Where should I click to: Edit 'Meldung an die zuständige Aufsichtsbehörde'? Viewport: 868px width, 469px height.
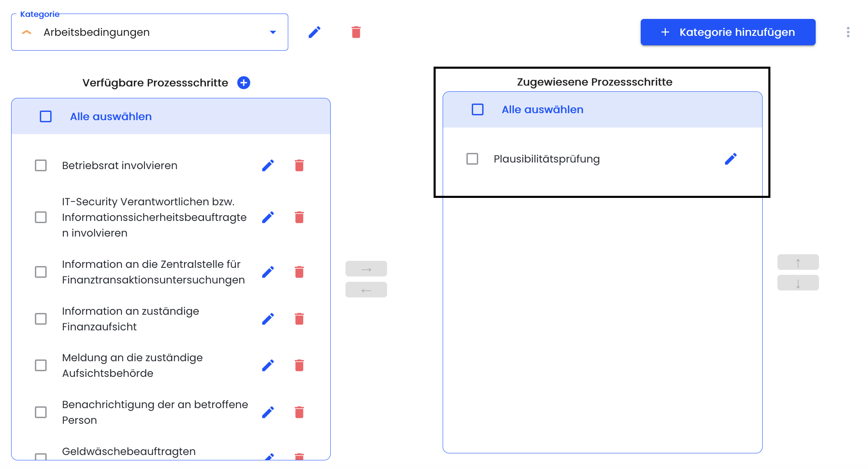click(x=268, y=365)
